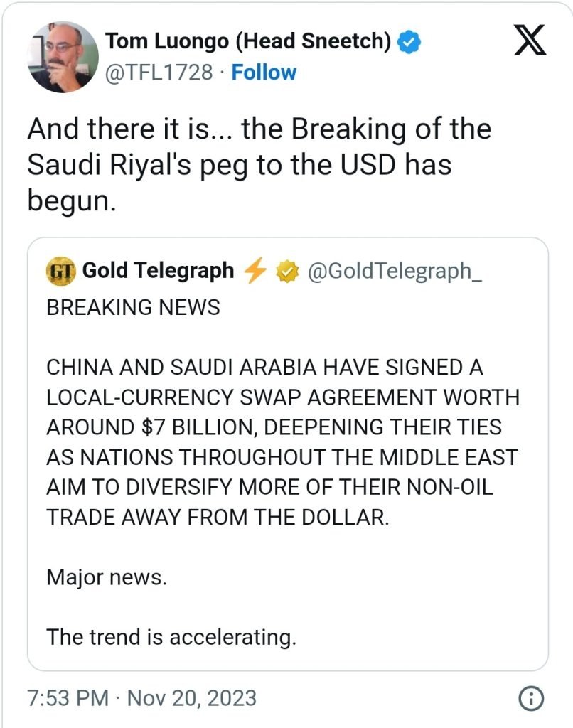Image resolution: width=573 pixels, height=728 pixels.
Task: Click the Nov 20, 2023 date
Action: (x=191, y=698)
